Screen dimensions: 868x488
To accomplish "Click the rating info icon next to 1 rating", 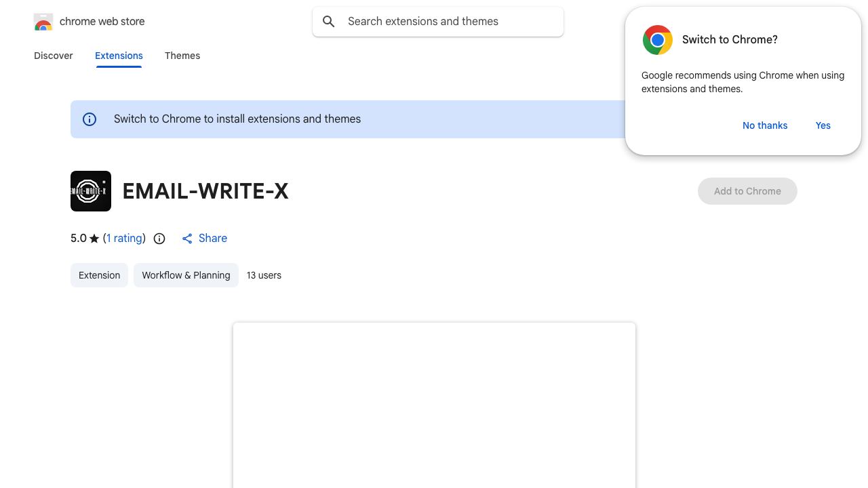I will [x=159, y=239].
